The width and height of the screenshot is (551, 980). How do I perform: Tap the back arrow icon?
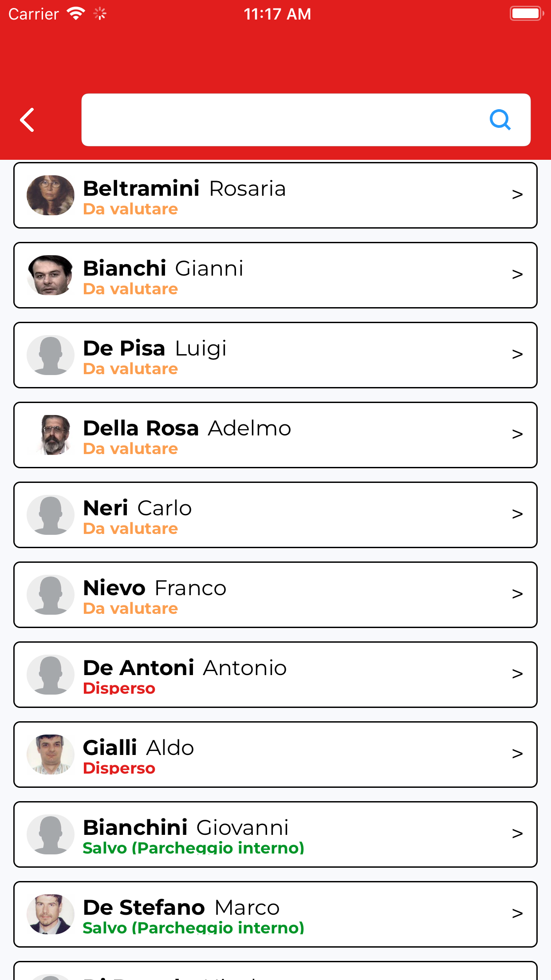point(28,120)
